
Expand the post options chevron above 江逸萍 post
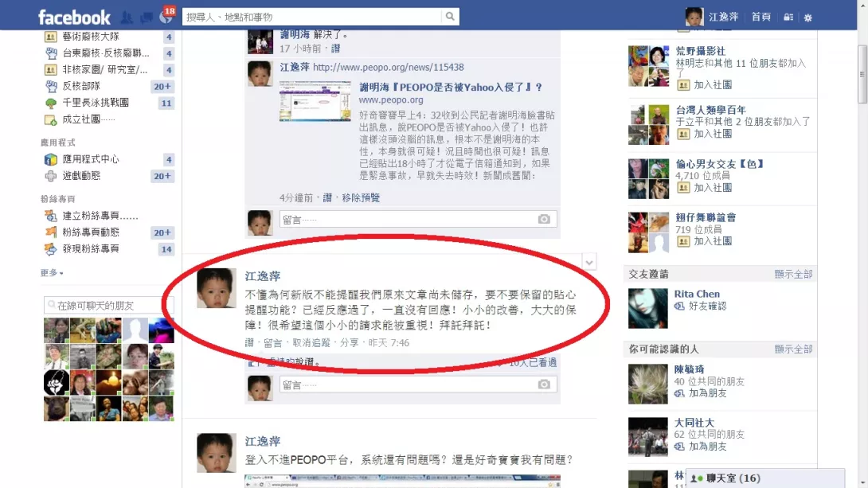(x=589, y=262)
